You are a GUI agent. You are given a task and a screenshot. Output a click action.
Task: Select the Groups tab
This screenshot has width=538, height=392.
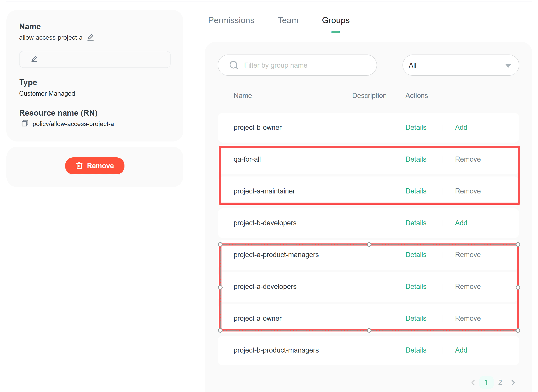point(335,20)
